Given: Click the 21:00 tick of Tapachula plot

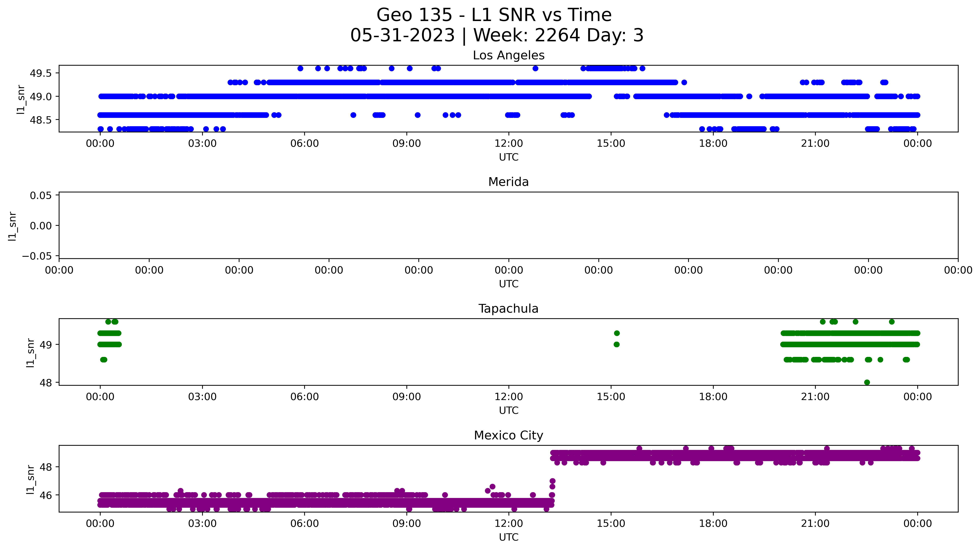Looking at the screenshot, I should tap(815, 397).
